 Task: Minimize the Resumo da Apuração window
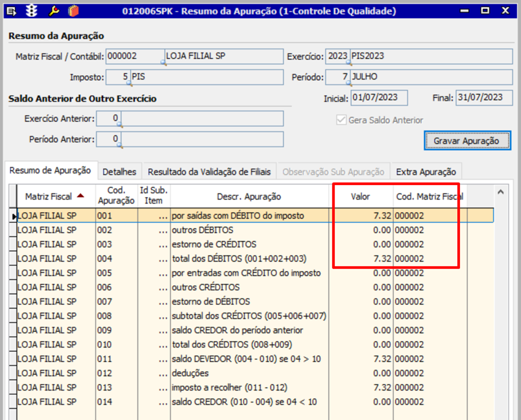point(463,11)
